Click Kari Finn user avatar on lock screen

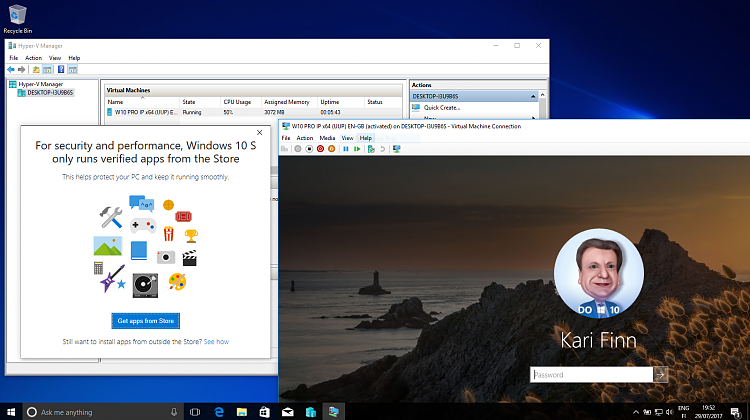(599, 273)
